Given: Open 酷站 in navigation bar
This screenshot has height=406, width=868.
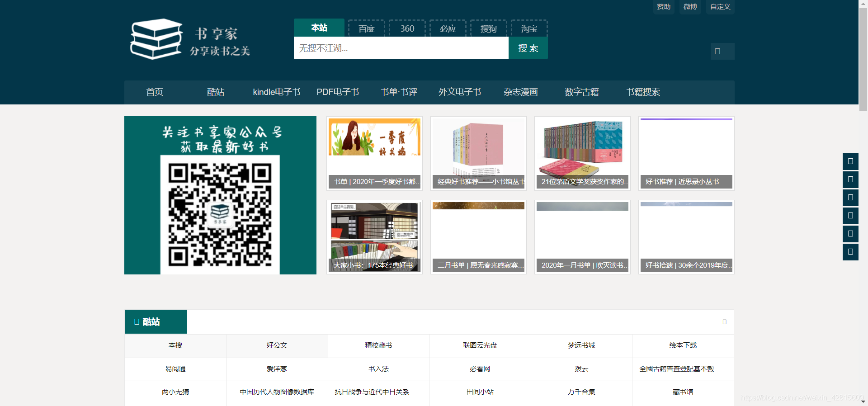Looking at the screenshot, I should point(216,92).
